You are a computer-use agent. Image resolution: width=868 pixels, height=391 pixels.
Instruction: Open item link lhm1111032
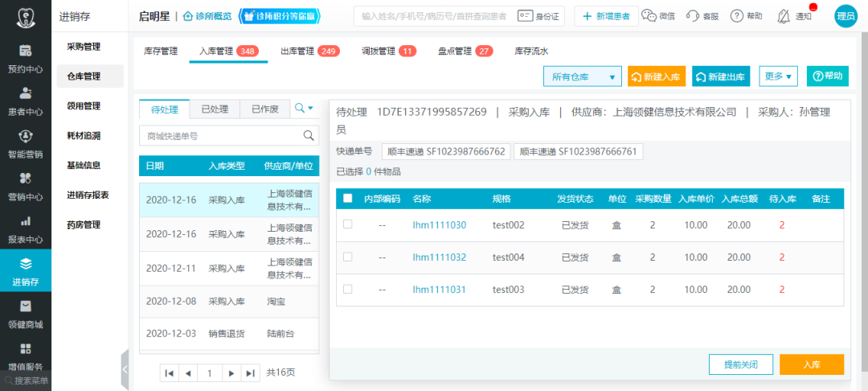pyautogui.click(x=440, y=257)
